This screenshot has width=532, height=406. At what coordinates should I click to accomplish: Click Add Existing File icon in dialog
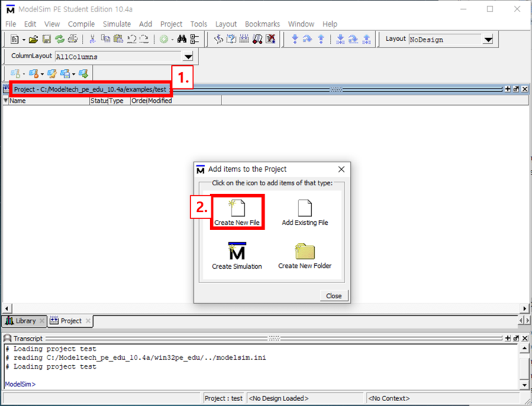(x=305, y=212)
